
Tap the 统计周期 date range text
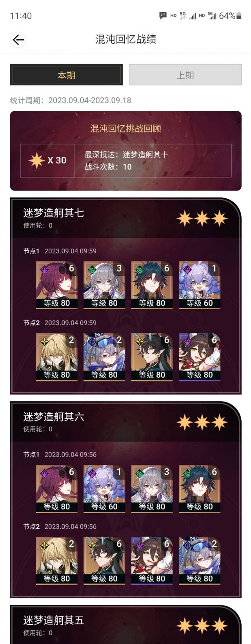coord(71,100)
